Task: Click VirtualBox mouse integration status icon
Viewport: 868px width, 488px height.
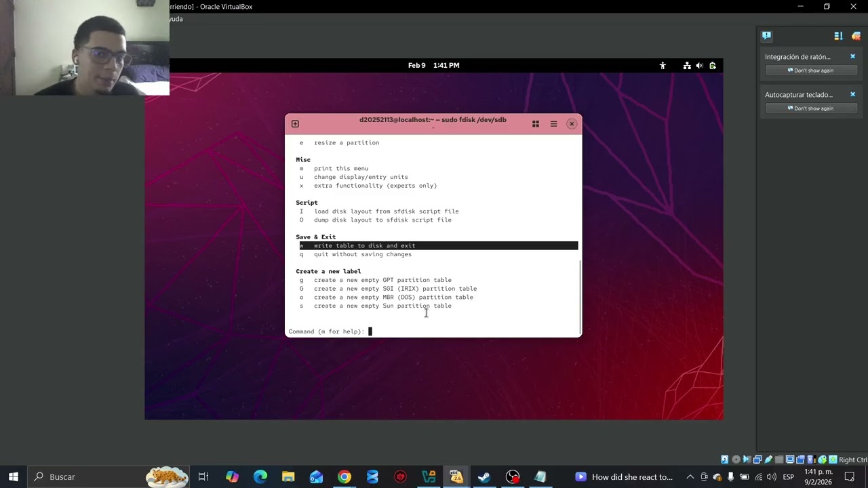Action: tap(822, 460)
